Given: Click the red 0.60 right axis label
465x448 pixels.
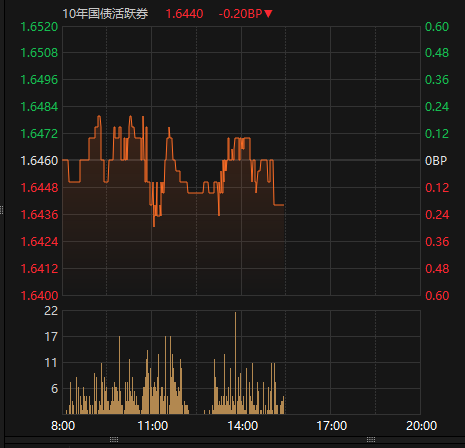Looking at the screenshot, I should pyautogui.click(x=437, y=296).
